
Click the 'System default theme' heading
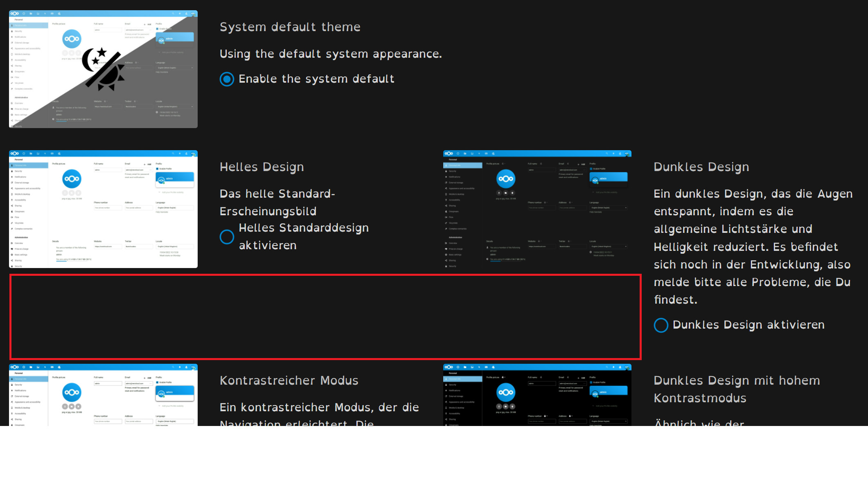290,27
